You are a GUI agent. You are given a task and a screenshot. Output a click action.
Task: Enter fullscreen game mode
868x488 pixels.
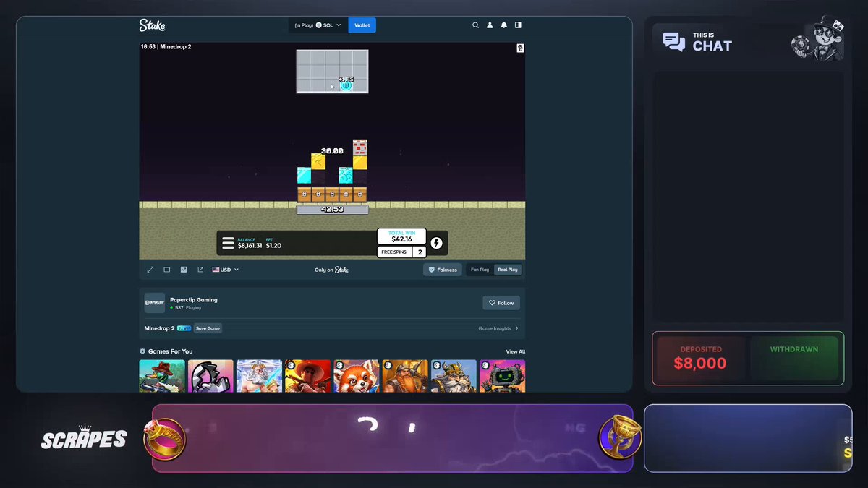(x=150, y=270)
